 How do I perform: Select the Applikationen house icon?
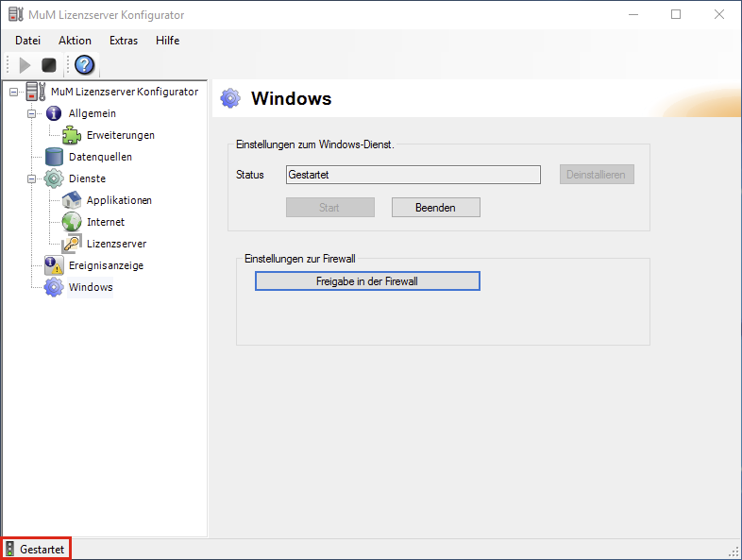[72, 200]
